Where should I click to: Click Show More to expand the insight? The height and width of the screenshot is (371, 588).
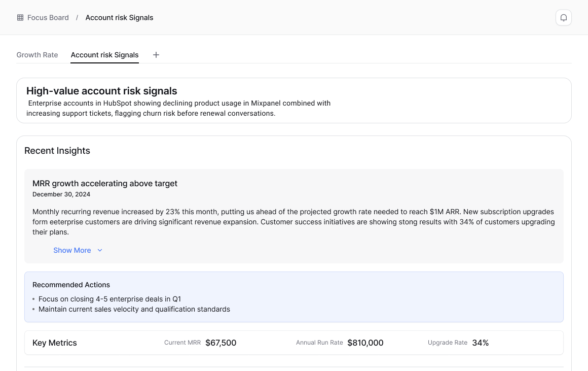pos(72,250)
